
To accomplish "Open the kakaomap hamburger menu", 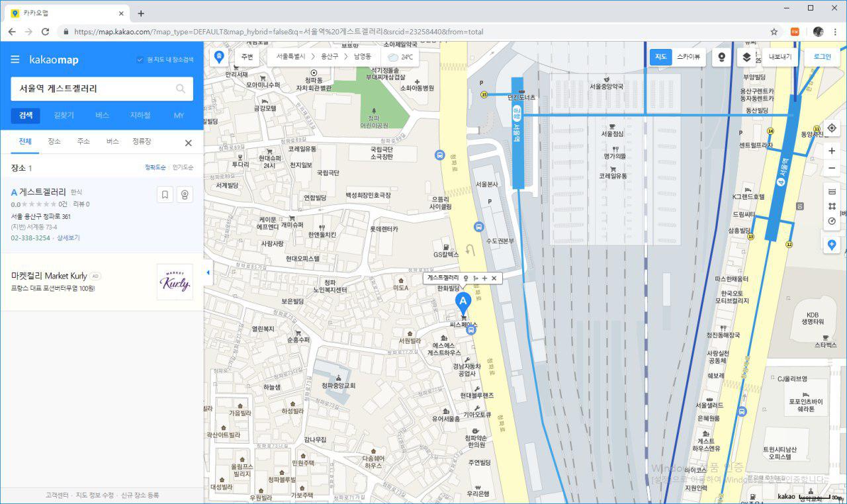I will pos(15,60).
